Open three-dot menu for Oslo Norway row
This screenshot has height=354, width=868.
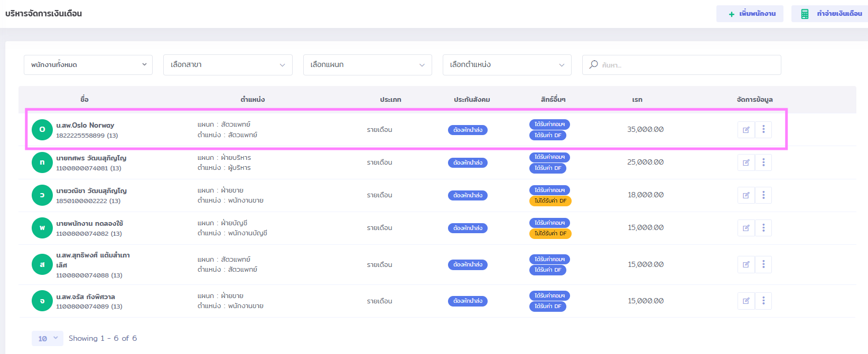(763, 130)
